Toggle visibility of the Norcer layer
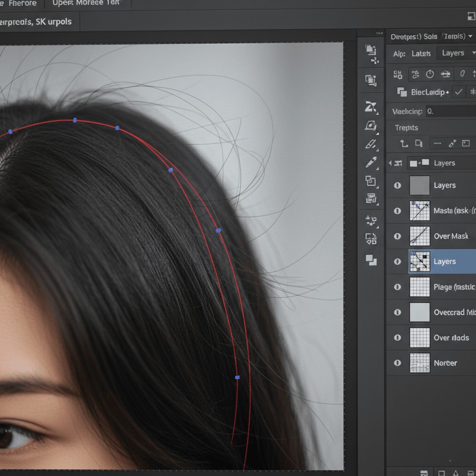Screen dimensions: 476x476 [397, 363]
